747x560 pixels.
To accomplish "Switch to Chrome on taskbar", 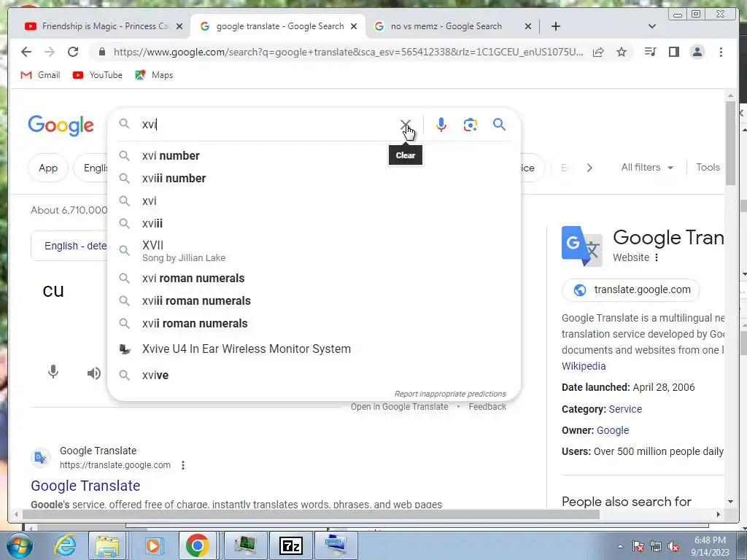I will click(197, 545).
